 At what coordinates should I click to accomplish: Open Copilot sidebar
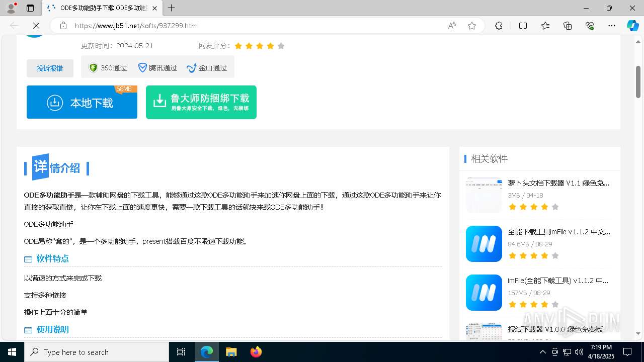(632, 26)
